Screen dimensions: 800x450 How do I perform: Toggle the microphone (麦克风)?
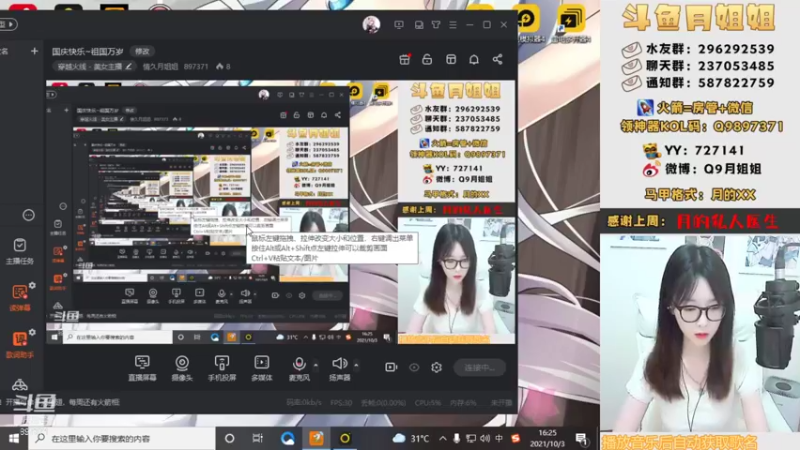299,368
